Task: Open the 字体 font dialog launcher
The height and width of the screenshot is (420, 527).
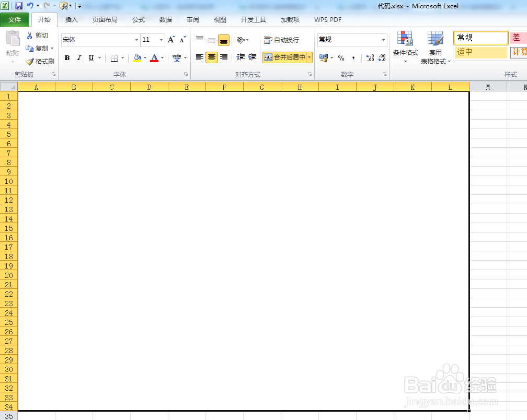Action: pyautogui.click(x=186, y=74)
